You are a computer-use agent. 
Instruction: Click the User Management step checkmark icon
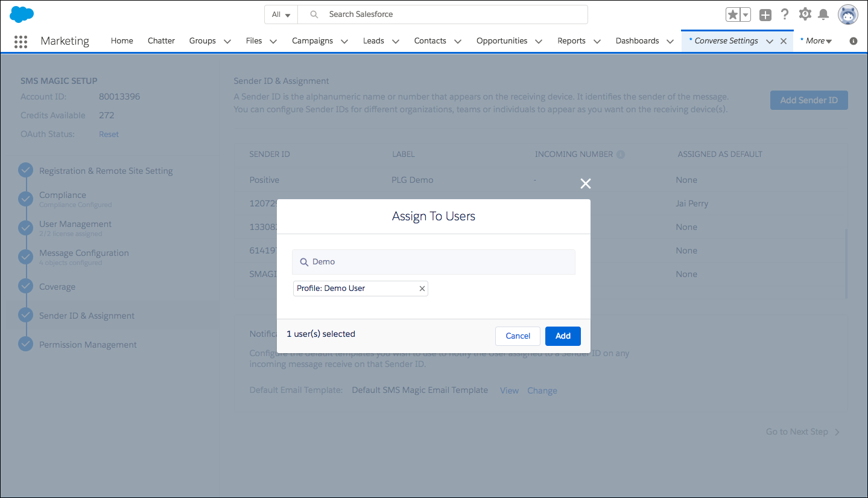pos(25,228)
